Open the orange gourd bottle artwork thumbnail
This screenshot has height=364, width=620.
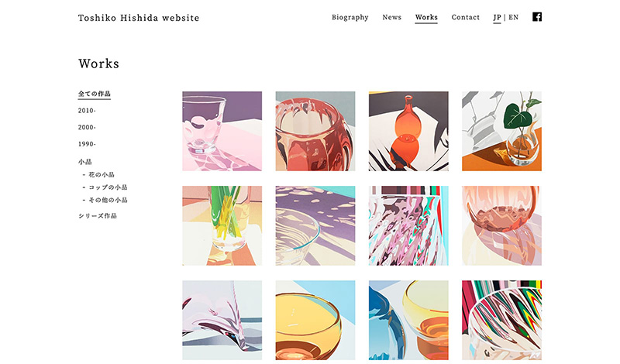(x=408, y=131)
